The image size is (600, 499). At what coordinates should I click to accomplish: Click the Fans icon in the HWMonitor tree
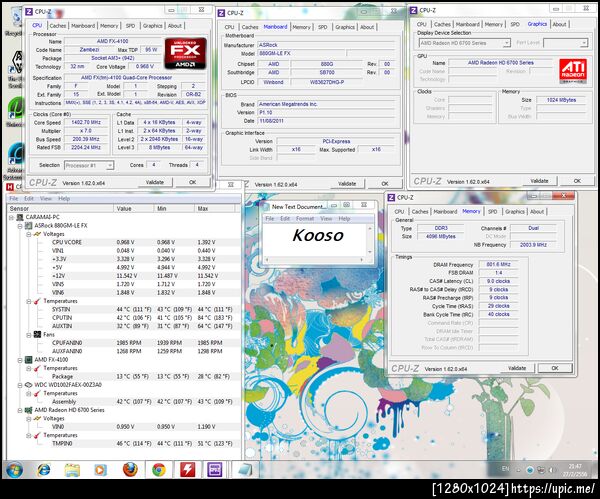click(x=37, y=334)
